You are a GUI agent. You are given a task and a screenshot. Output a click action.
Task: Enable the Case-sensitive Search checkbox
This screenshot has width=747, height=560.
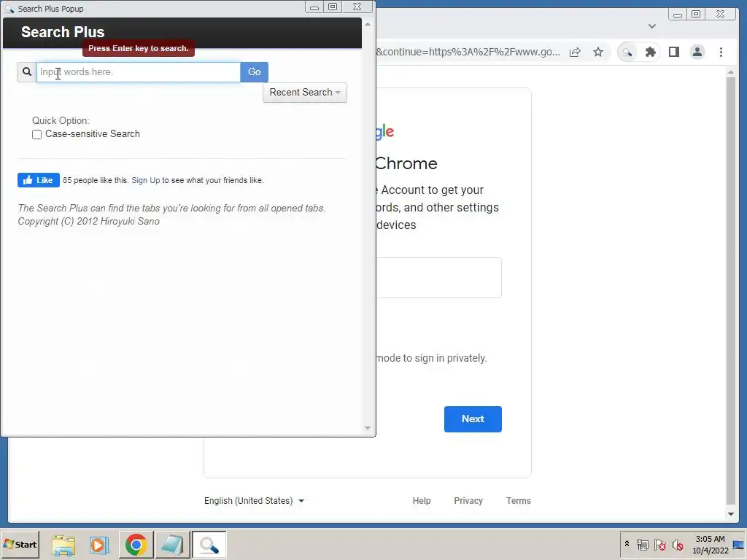pos(36,134)
